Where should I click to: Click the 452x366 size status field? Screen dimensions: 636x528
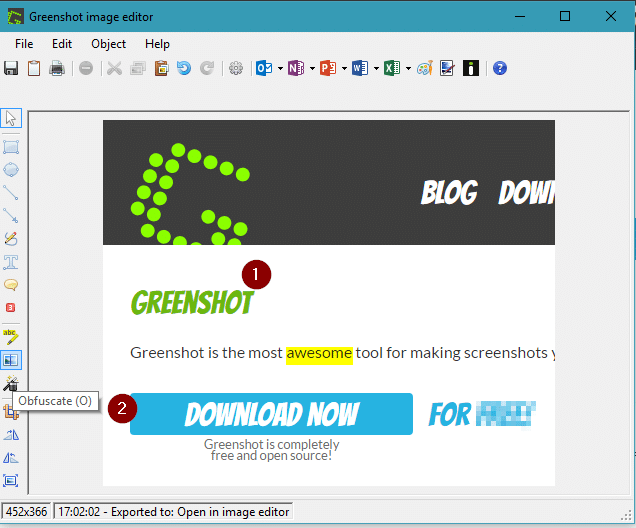click(26, 512)
